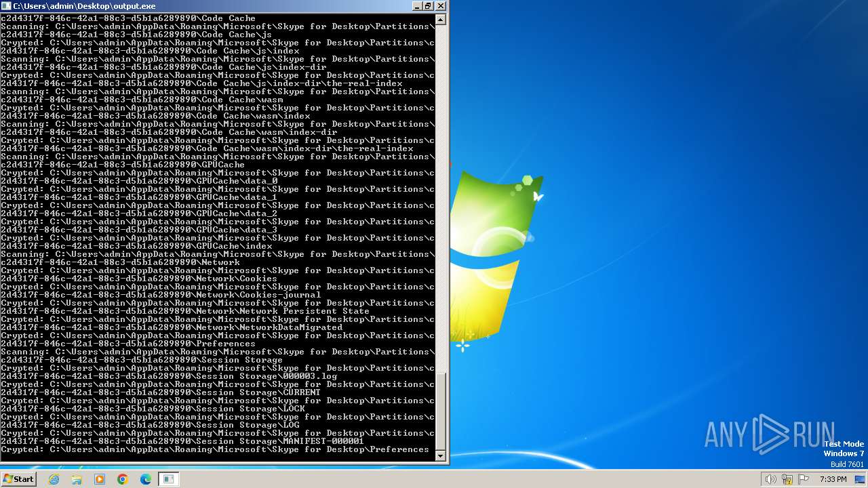Click console scrollbar up arrow
Screen dimensions: 868x488
click(x=441, y=20)
